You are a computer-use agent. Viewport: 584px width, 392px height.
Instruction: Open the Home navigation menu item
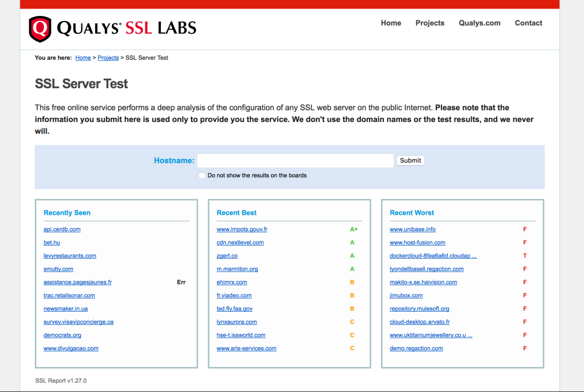(391, 23)
